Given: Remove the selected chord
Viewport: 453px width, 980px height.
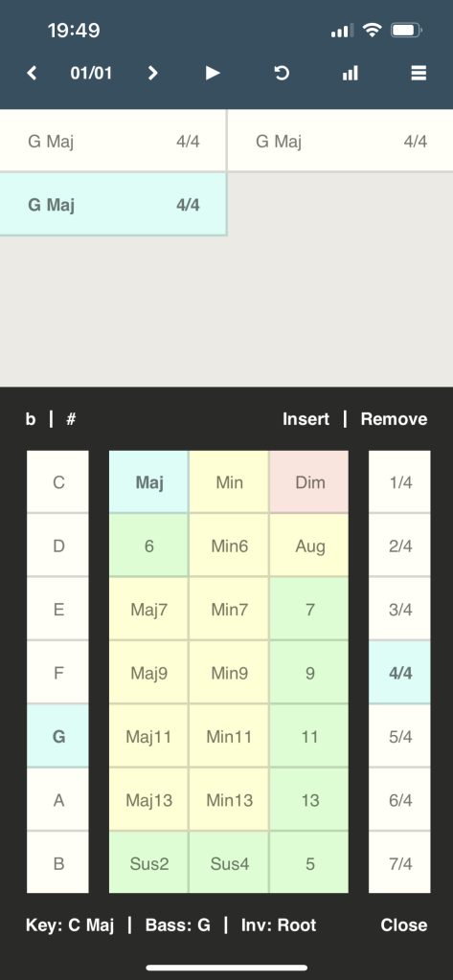Looking at the screenshot, I should [394, 419].
